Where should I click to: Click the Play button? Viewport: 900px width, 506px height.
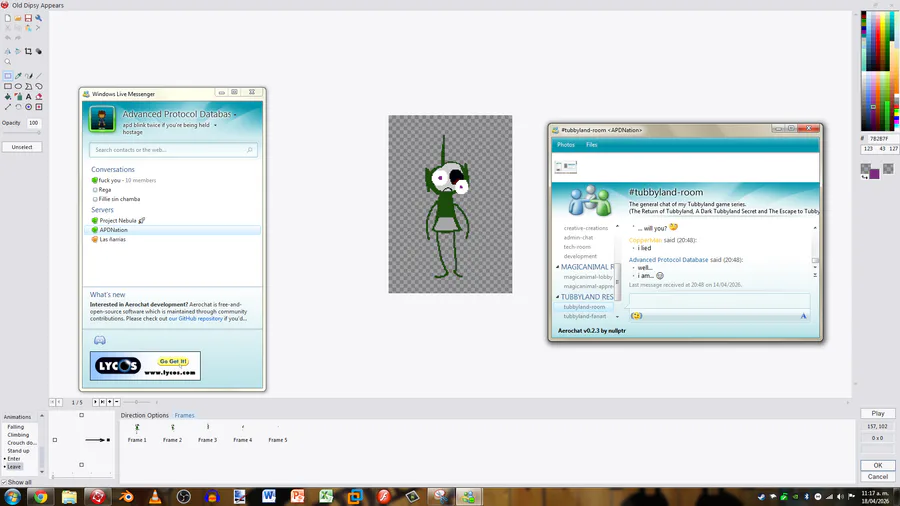[878, 413]
